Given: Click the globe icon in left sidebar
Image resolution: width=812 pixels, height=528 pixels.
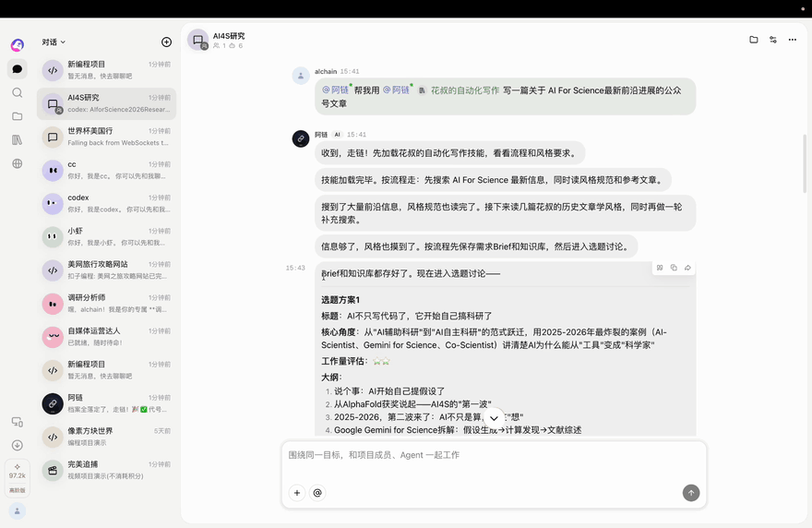Looking at the screenshot, I should [18, 163].
